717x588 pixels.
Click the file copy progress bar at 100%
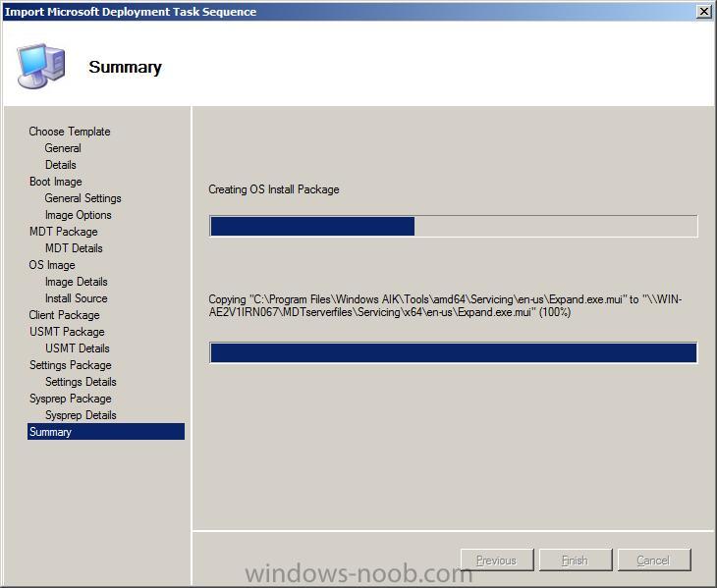point(454,352)
